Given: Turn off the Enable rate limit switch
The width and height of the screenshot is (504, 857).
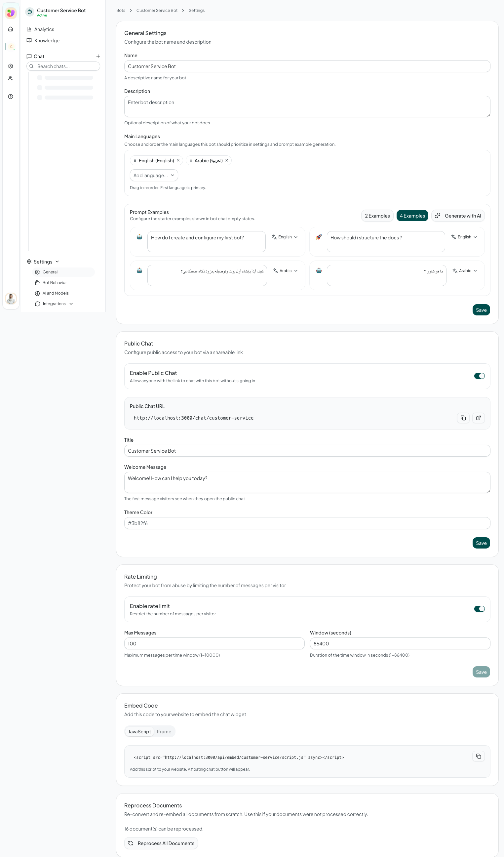Looking at the screenshot, I should coord(479,609).
